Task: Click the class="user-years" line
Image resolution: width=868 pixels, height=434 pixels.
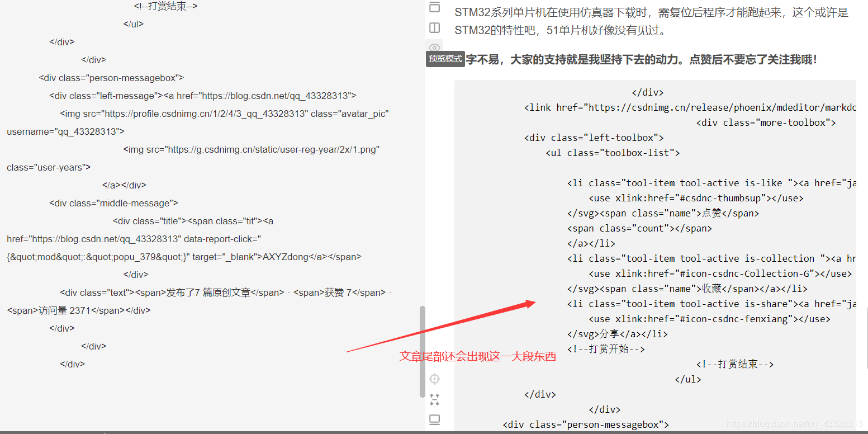Action: click(x=49, y=167)
